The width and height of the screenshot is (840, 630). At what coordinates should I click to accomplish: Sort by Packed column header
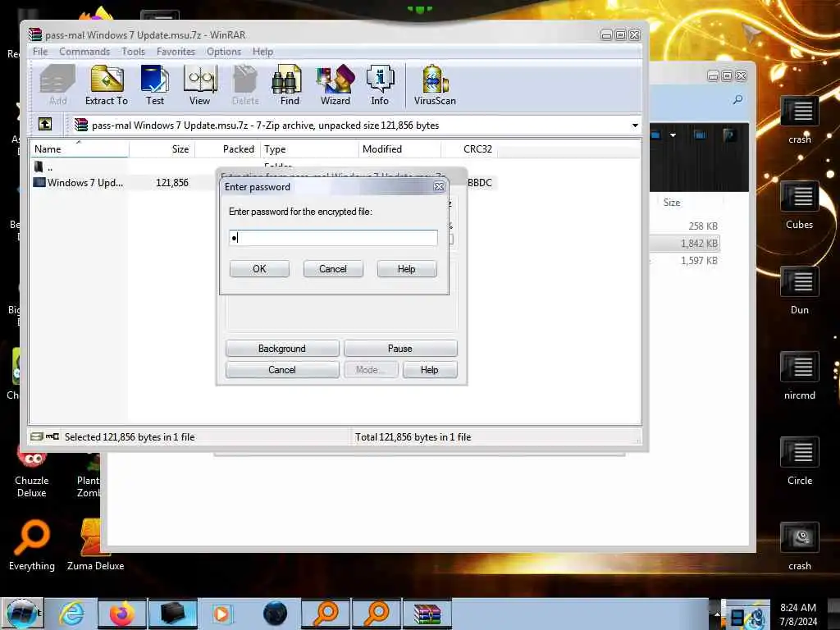point(228,149)
